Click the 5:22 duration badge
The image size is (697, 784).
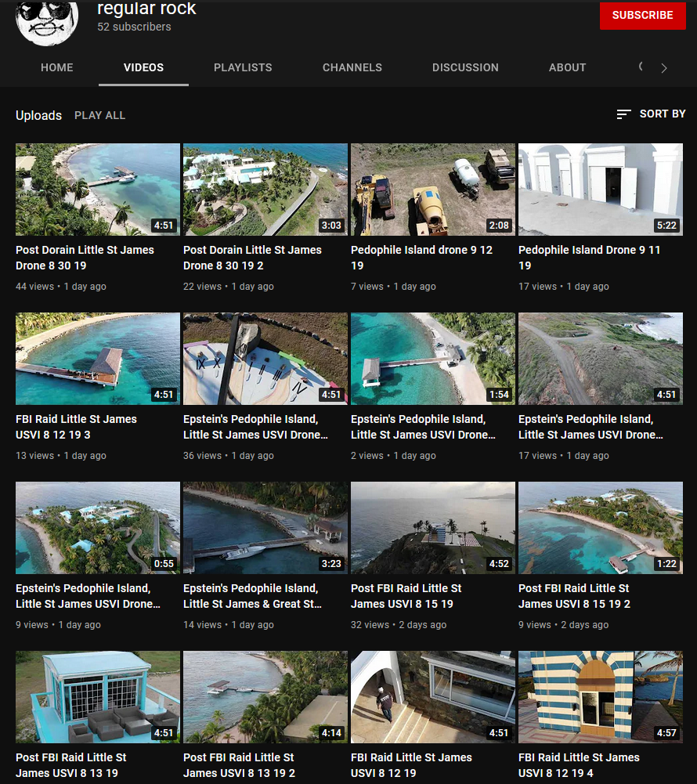click(x=666, y=226)
